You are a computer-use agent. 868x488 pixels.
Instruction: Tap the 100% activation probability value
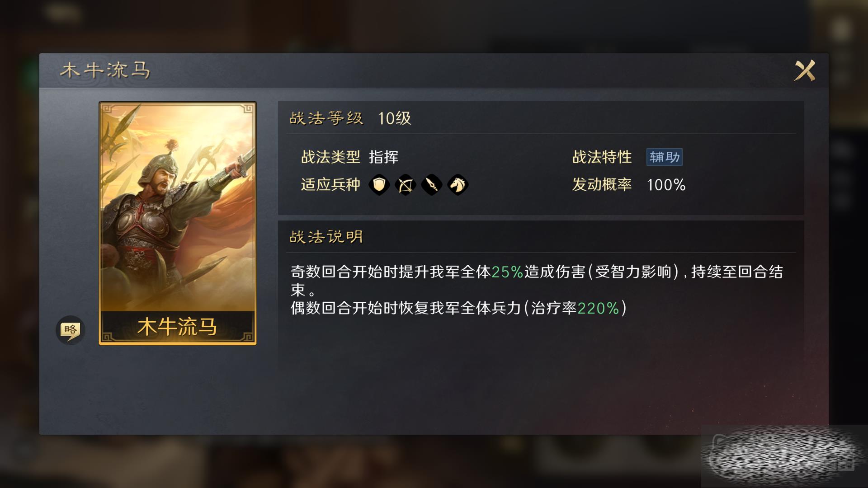click(666, 185)
